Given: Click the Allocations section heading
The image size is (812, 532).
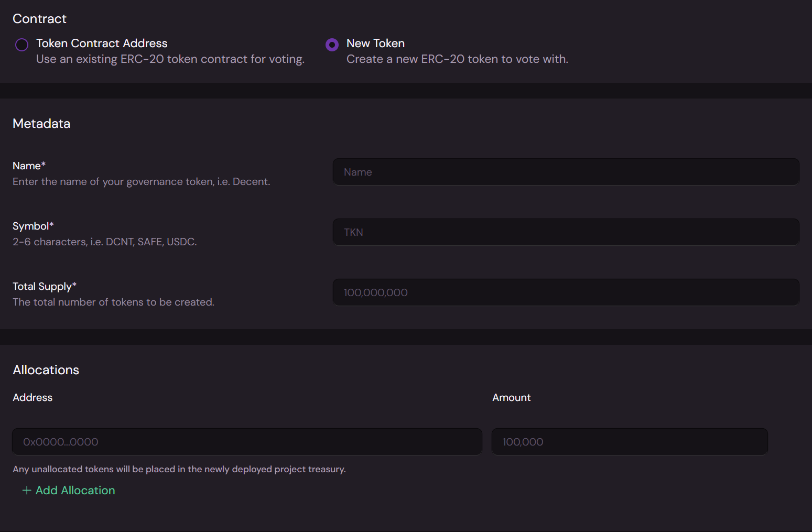Looking at the screenshot, I should [46, 370].
